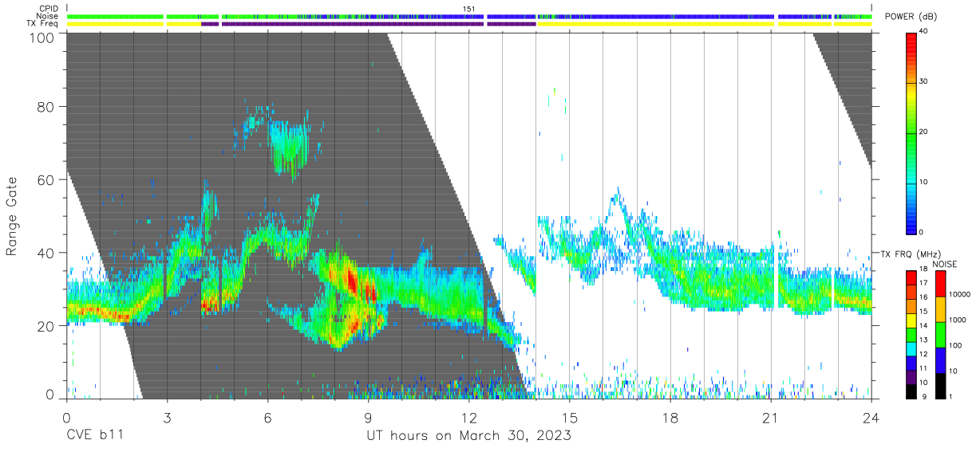Click the noise scale value "10000"
The image size is (980, 452).
point(961,295)
